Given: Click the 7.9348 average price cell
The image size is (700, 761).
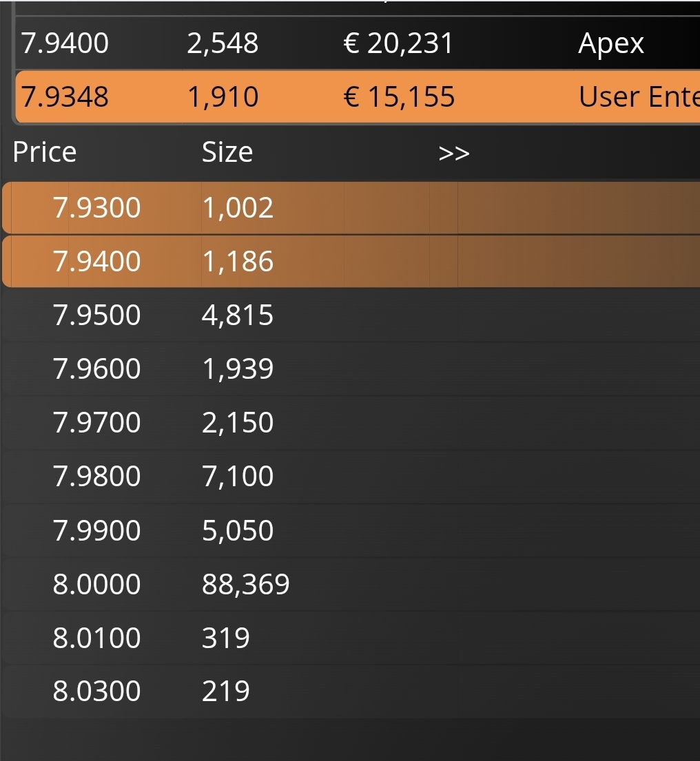Looking at the screenshot, I should (65, 96).
